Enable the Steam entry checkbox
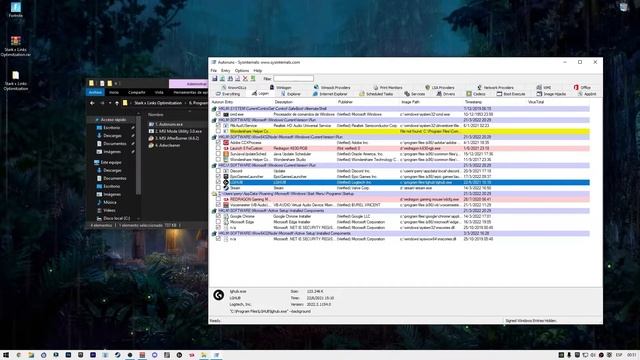 [218, 188]
